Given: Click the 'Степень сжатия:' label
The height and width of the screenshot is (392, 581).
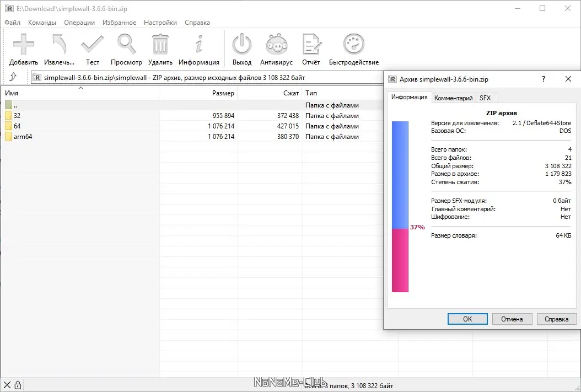Looking at the screenshot, I should click(455, 182).
